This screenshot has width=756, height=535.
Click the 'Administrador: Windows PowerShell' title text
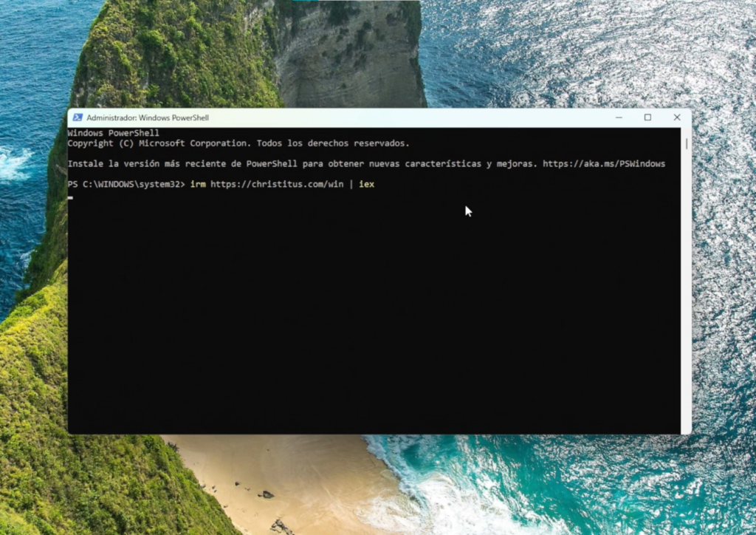[148, 117]
